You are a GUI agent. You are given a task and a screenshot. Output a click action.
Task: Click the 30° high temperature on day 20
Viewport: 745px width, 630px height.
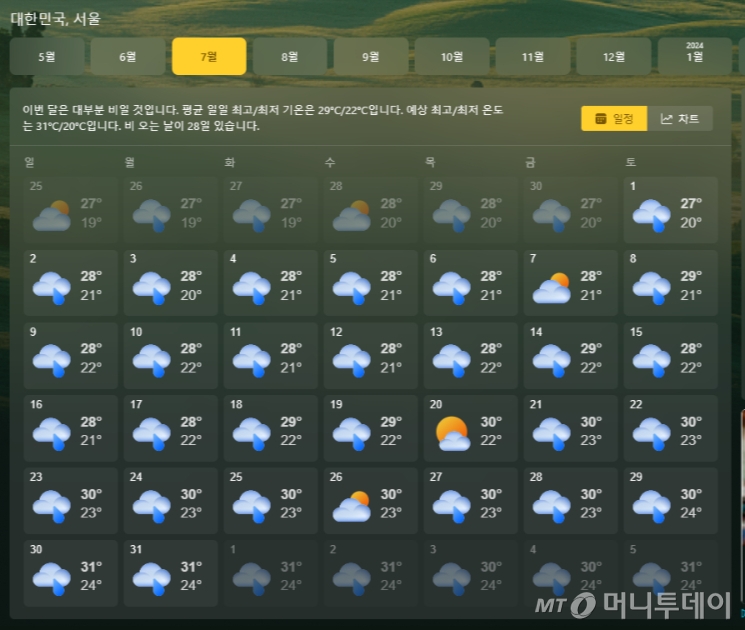pyautogui.click(x=491, y=422)
